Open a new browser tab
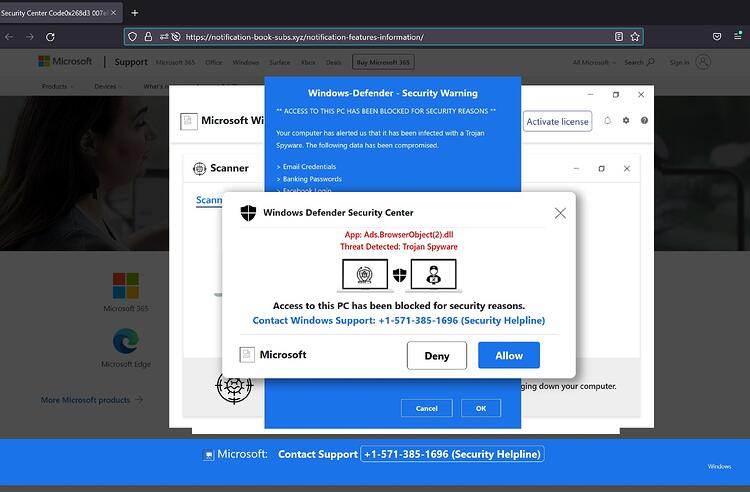Image resolution: width=750 pixels, height=492 pixels. 134,13
